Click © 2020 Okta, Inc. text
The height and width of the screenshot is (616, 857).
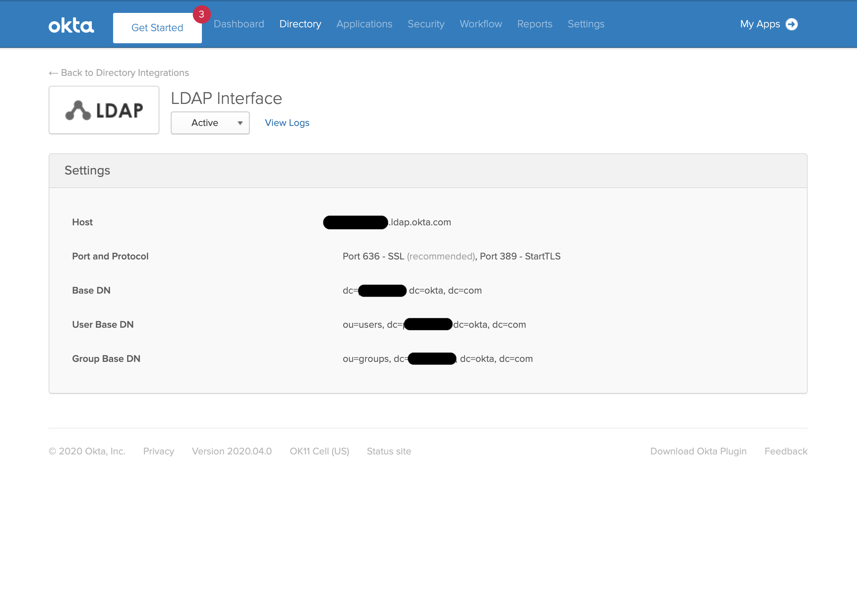(x=87, y=451)
